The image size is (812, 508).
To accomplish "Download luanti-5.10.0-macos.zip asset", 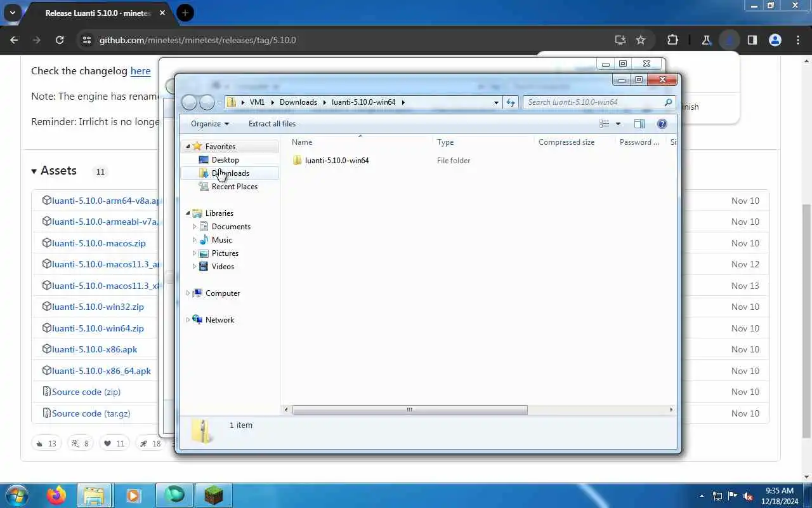I will (98, 243).
